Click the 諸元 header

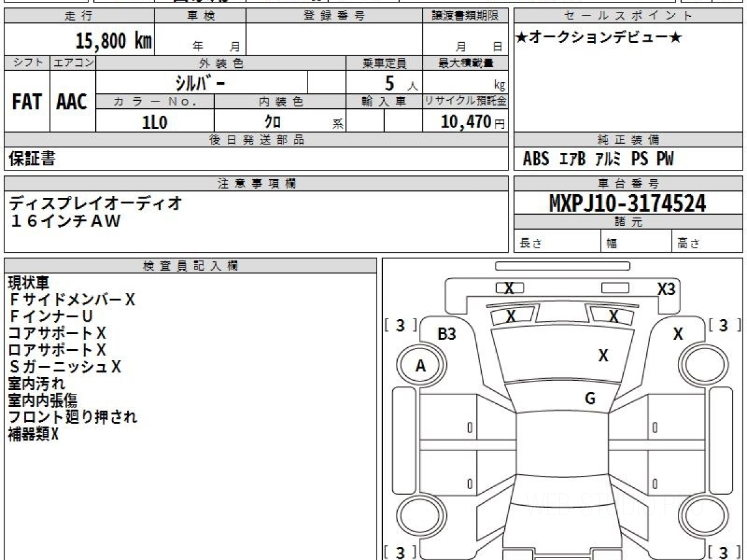tap(629, 222)
